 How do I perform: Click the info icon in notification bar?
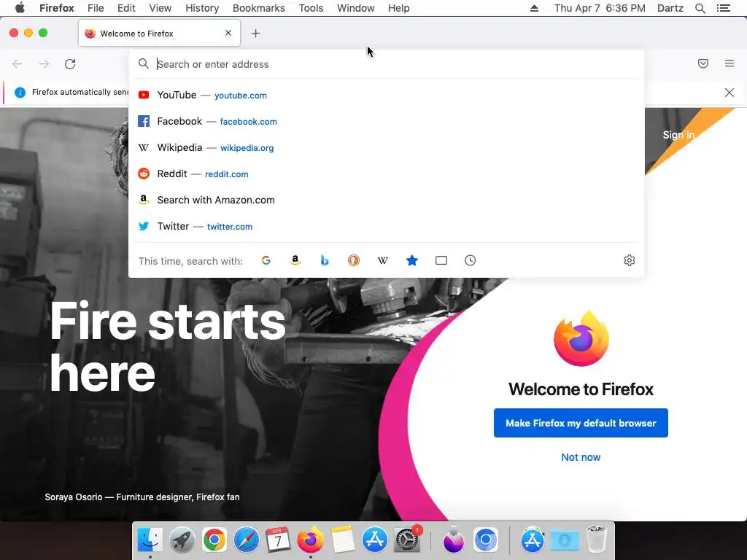[x=20, y=93]
